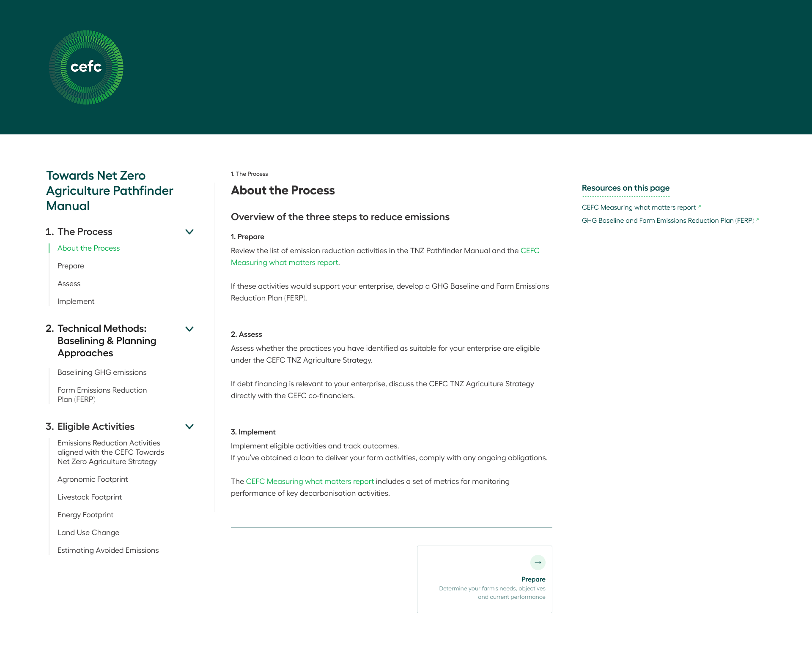Select "About the Process" in the sidebar

(x=88, y=248)
